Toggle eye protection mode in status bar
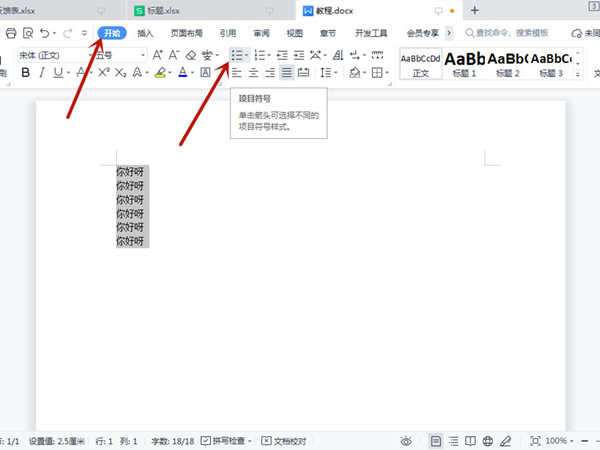 (406, 440)
